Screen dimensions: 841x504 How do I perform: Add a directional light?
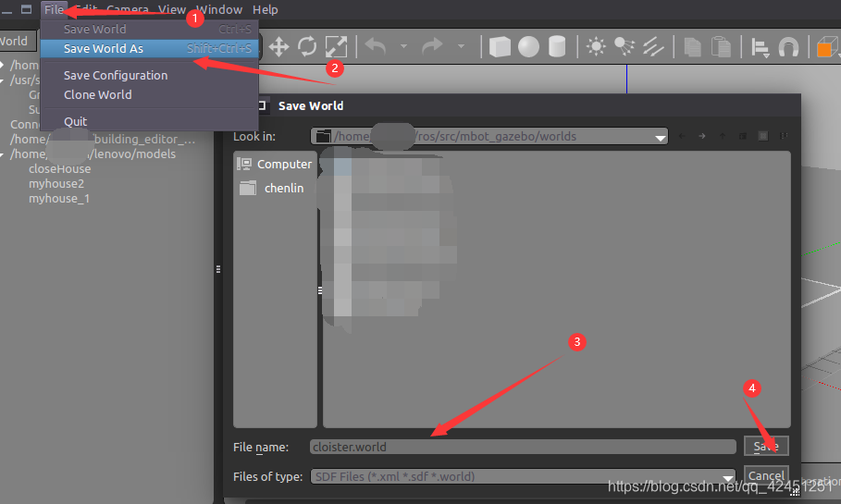click(x=653, y=46)
